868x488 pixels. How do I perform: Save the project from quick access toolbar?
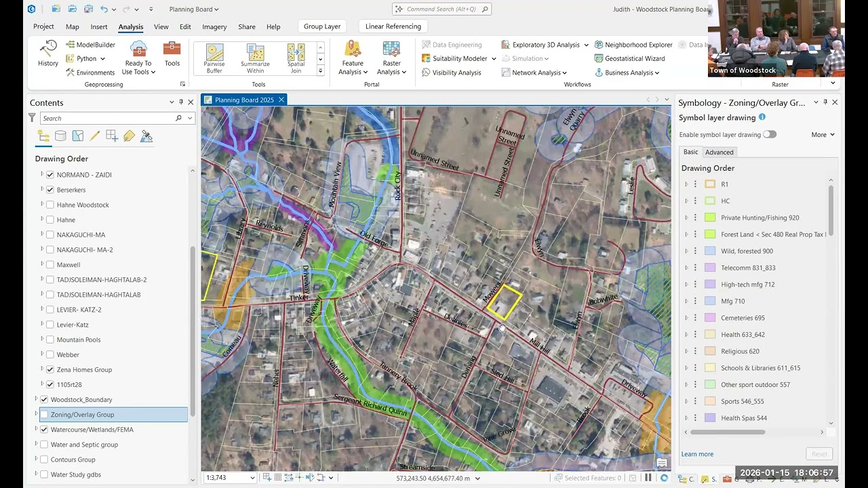point(88,9)
